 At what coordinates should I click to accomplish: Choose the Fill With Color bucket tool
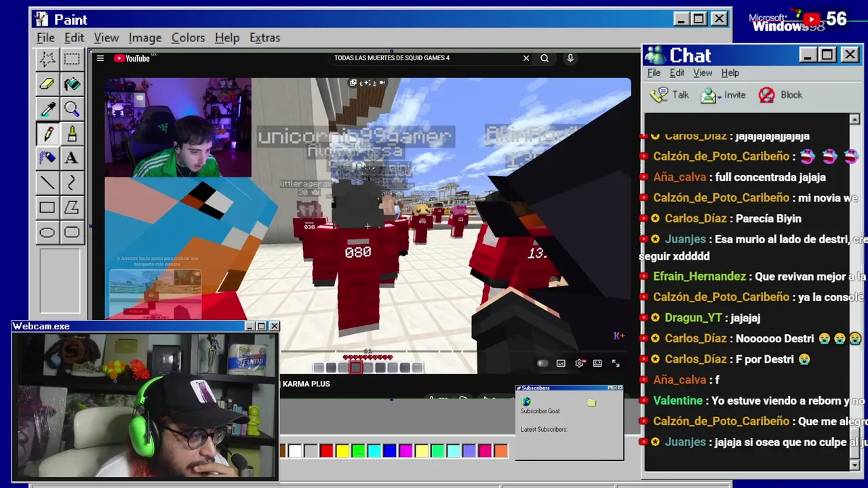[x=72, y=84]
